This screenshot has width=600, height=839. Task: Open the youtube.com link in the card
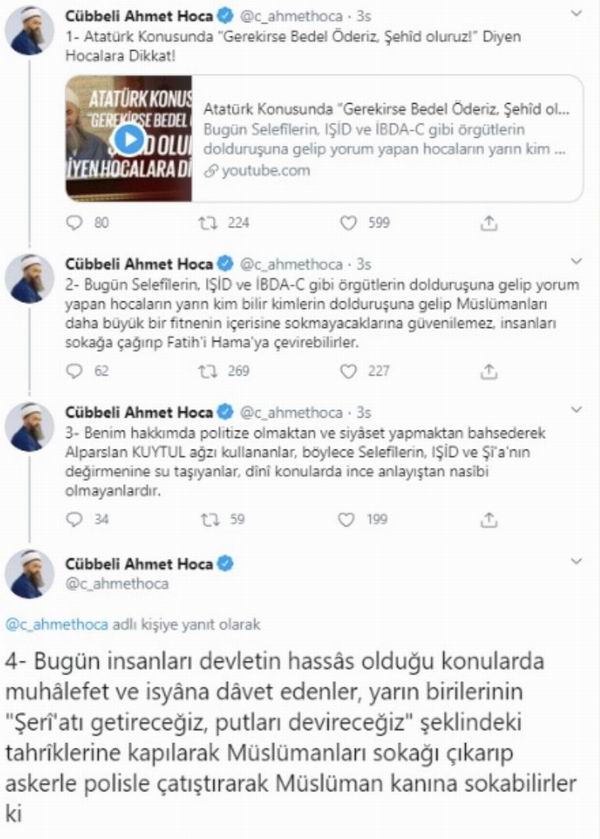(x=258, y=170)
